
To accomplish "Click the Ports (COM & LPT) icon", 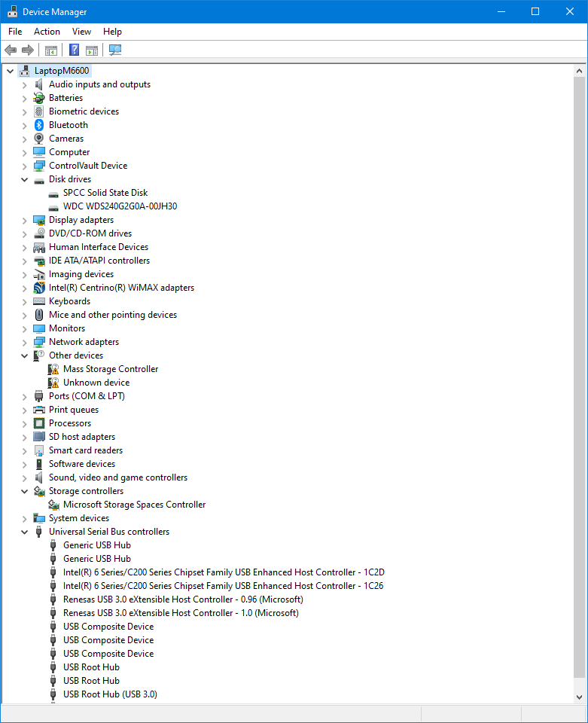I will pos(39,396).
